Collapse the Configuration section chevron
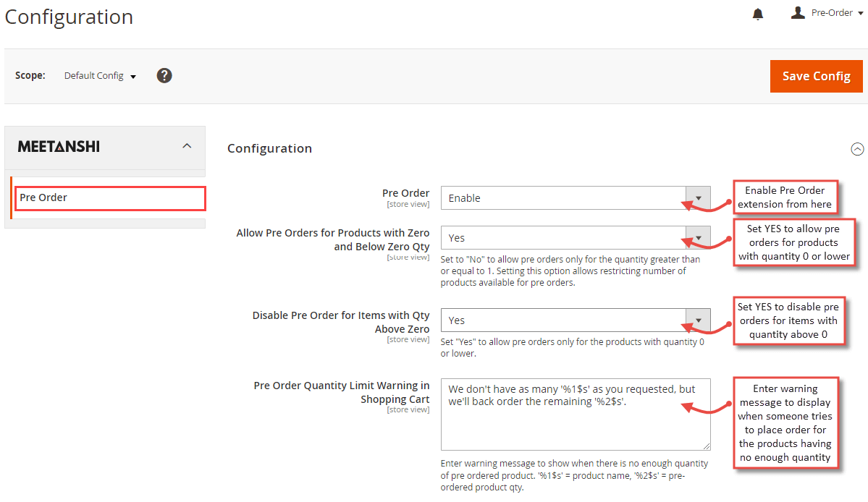 (857, 149)
